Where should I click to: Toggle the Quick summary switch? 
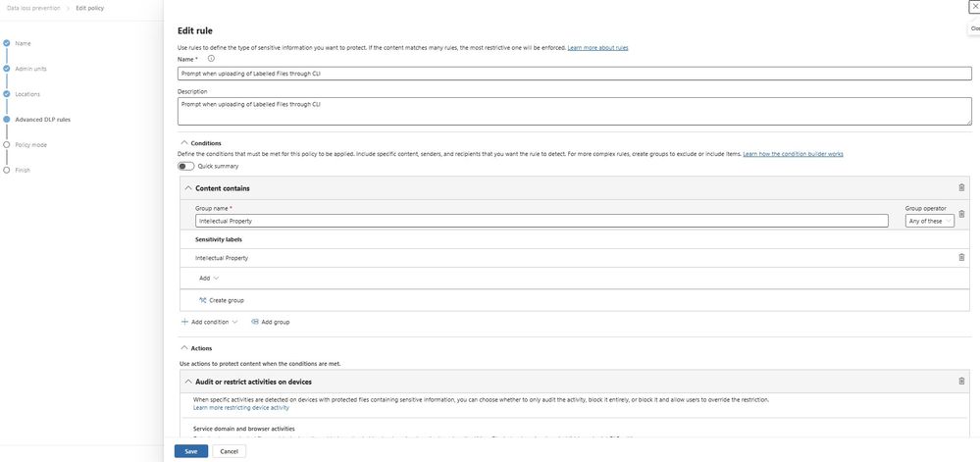point(185,166)
